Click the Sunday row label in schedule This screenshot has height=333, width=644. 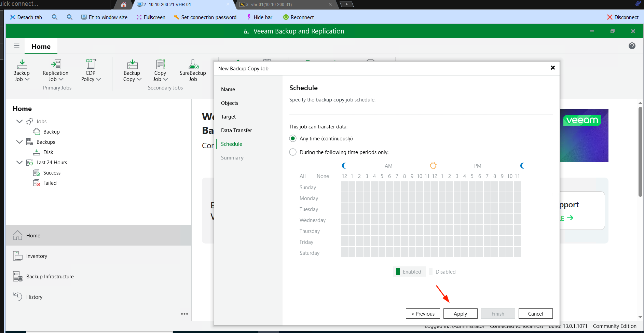(308, 187)
